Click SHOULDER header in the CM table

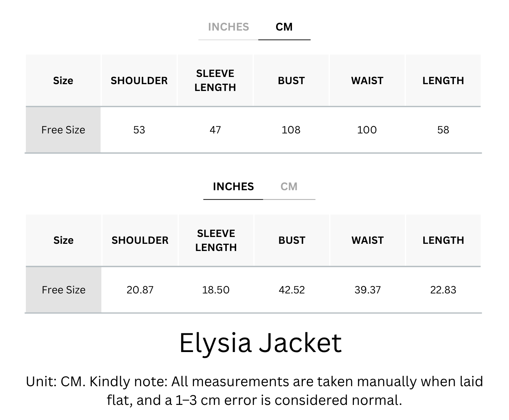point(139,81)
